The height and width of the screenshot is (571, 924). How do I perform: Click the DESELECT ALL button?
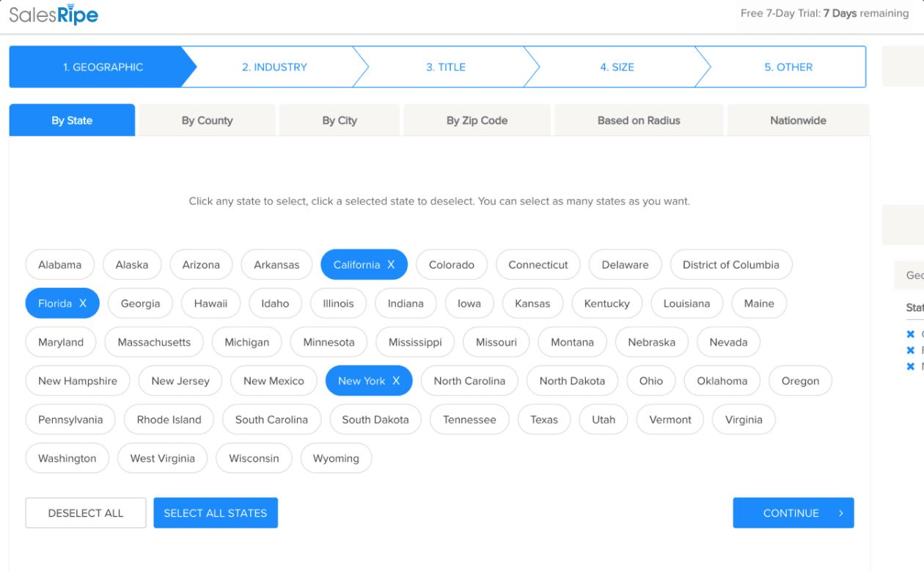[x=86, y=513]
